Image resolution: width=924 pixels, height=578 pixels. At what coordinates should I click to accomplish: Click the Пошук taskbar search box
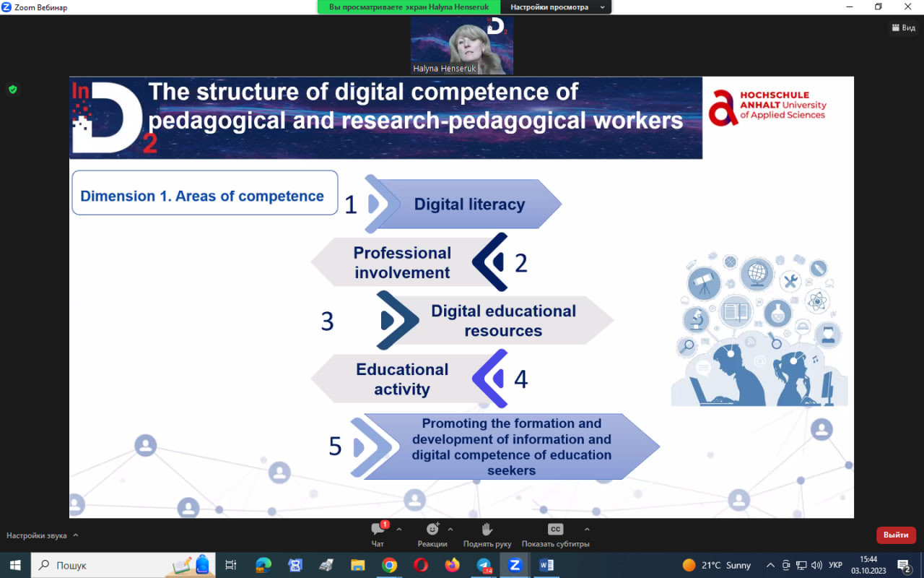click(123, 565)
